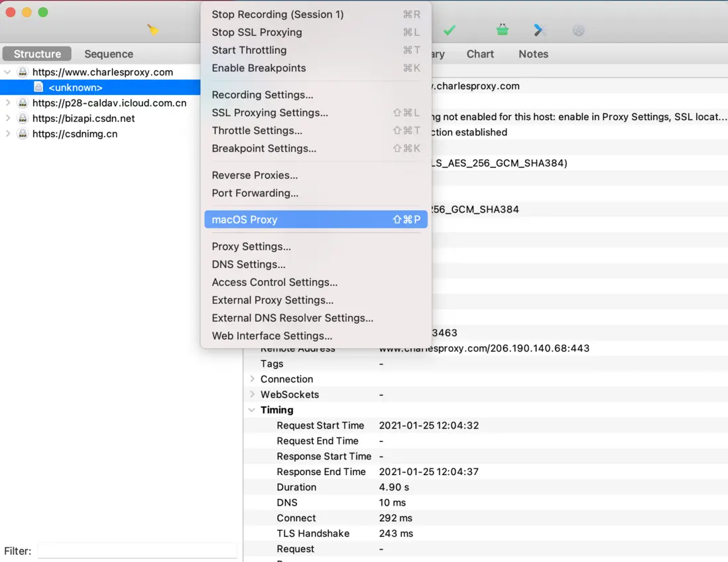Expand the p28-caldav.icloud.com.cn node
The image size is (728, 562).
tap(7, 103)
